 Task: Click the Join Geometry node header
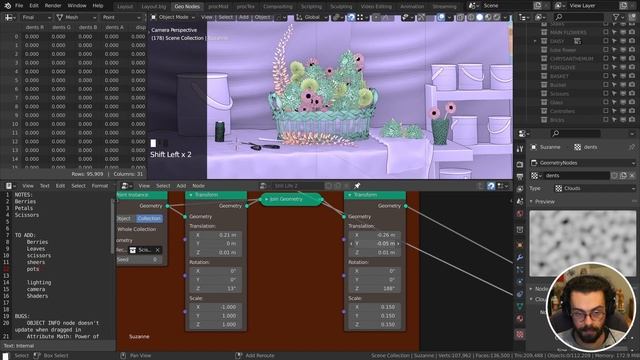tap(291, 199)
